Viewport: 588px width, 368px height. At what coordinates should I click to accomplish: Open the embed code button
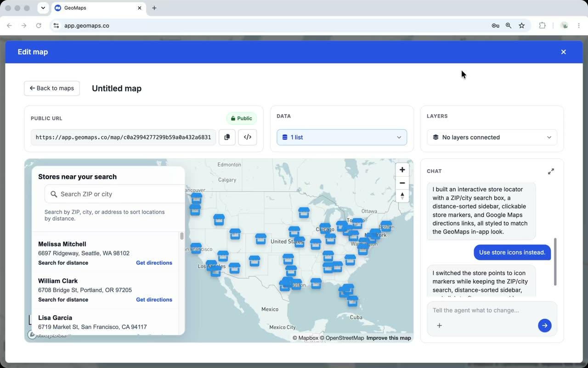click(x=247, y=137)
